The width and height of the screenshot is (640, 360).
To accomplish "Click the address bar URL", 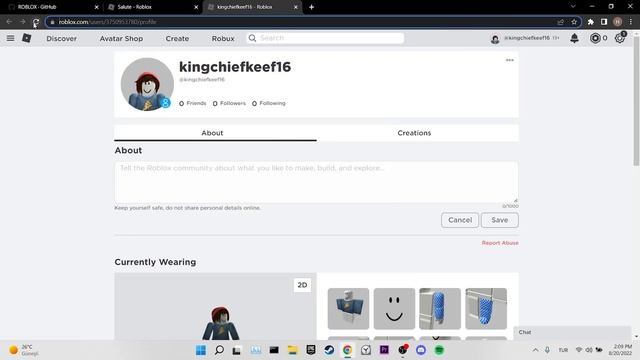I will [x=107, y=22].
